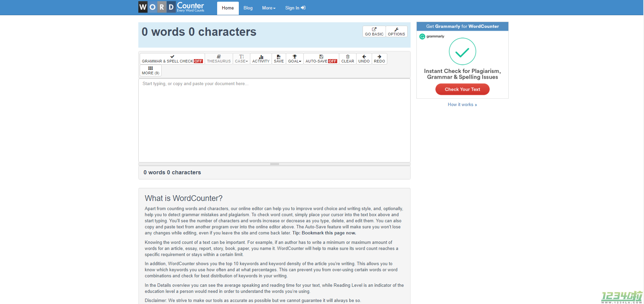Image resolution: width=644 pixels, height=304 pixels.
Task: Toggle Grammar & Spell Check on
Action: point(172,59)
